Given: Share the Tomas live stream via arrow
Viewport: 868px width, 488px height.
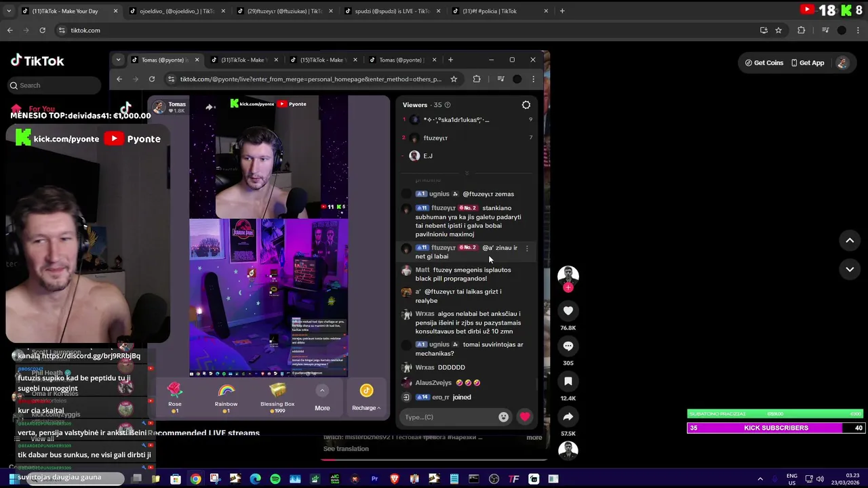Looking at the screenshot, I should point(210,106).
